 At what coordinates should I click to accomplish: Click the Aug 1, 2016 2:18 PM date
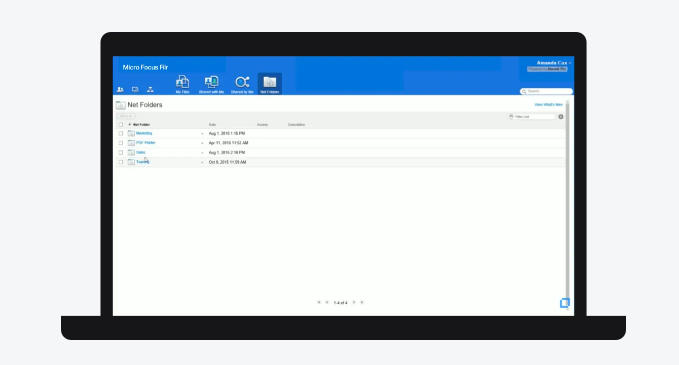(x=227, y=152)
